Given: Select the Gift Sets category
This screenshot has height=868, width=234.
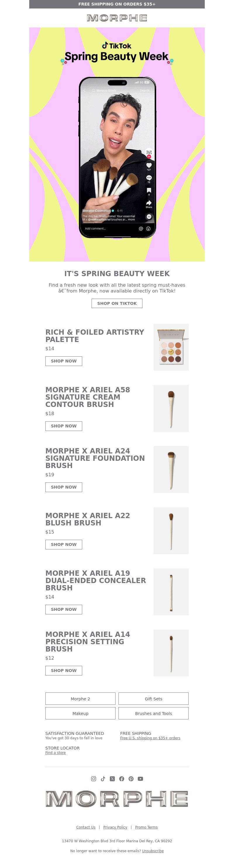Looking at the screenshot, I should pyautogui.click(x=154, y=699).
